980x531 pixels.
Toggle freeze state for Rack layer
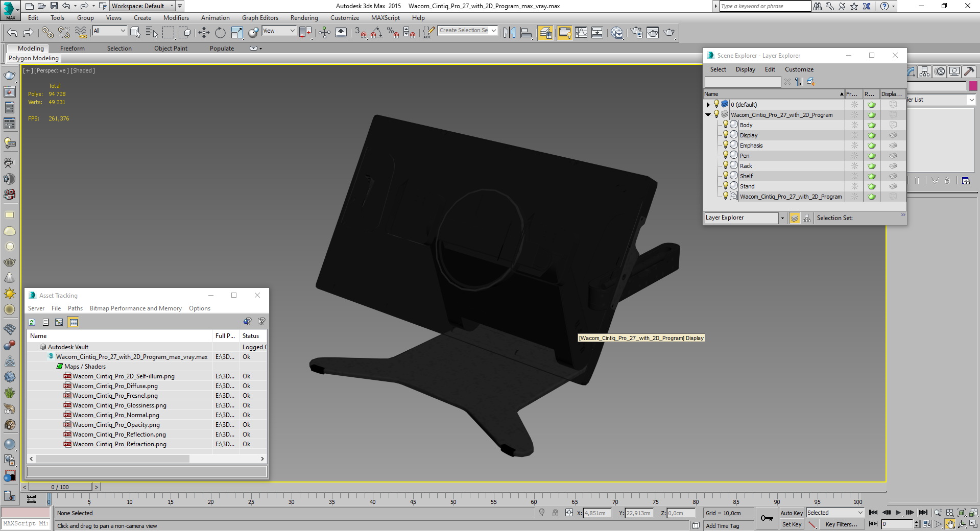point(854,165)
